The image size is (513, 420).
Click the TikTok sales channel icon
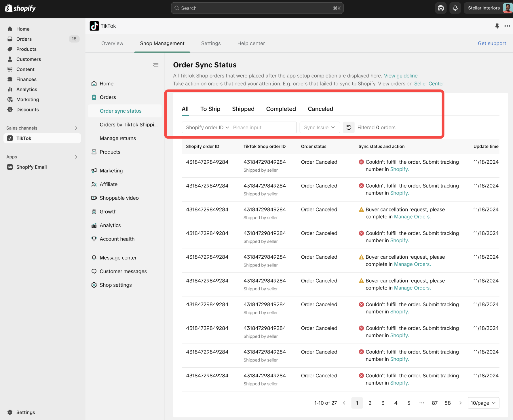[10, 138]
